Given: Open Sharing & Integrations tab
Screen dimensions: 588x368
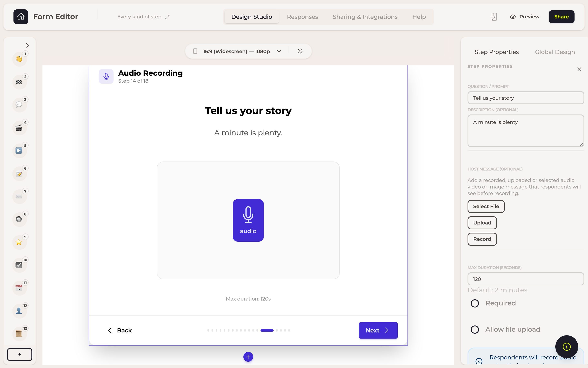Looking at the screenshot, I should point(365,17).
